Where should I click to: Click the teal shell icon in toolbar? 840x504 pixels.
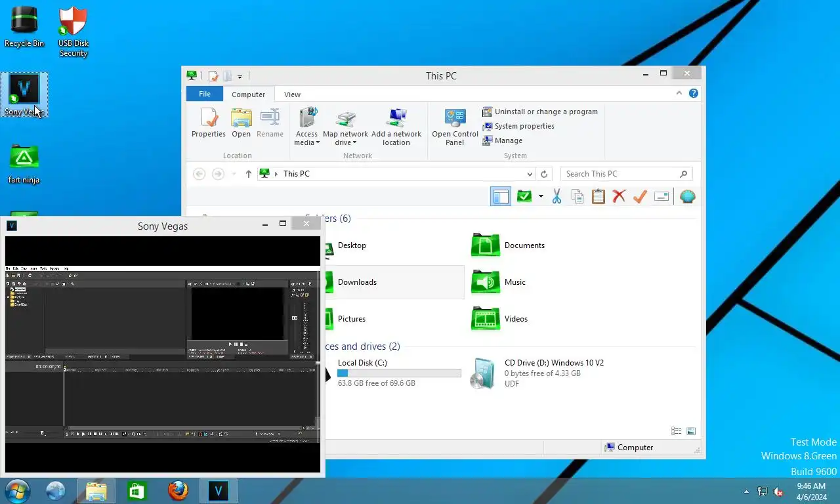(687, 196)
